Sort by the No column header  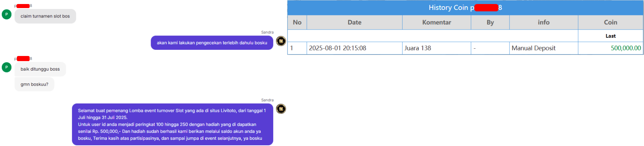click(x=297, y=22)
